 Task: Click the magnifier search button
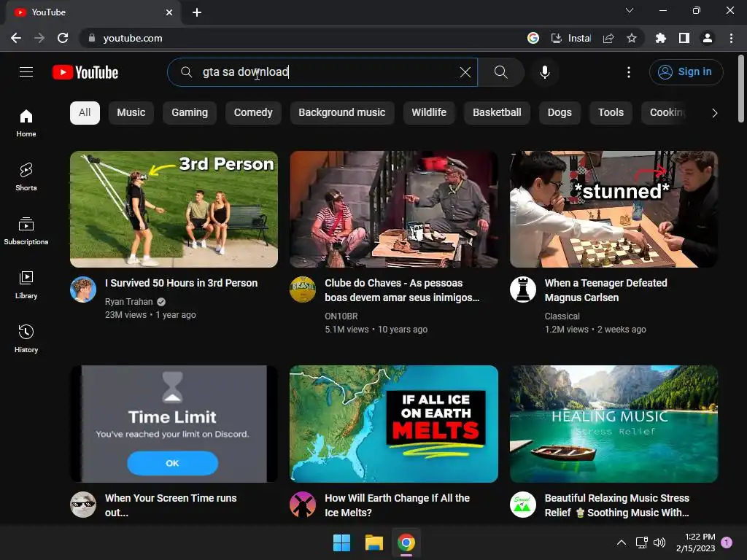[x=500, y=72]
